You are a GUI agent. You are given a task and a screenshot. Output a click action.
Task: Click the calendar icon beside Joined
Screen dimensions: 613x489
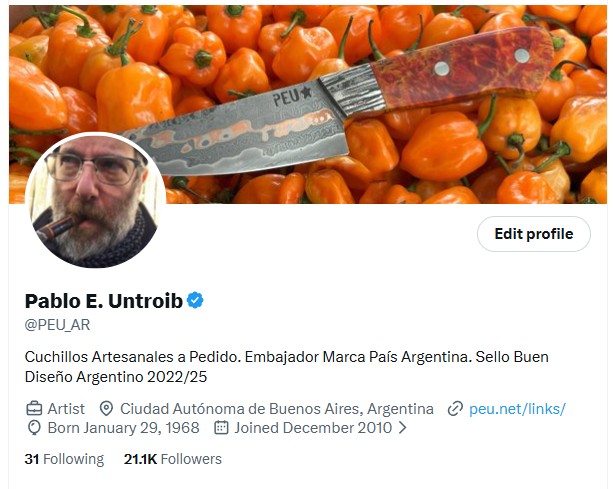pos(221,428)
